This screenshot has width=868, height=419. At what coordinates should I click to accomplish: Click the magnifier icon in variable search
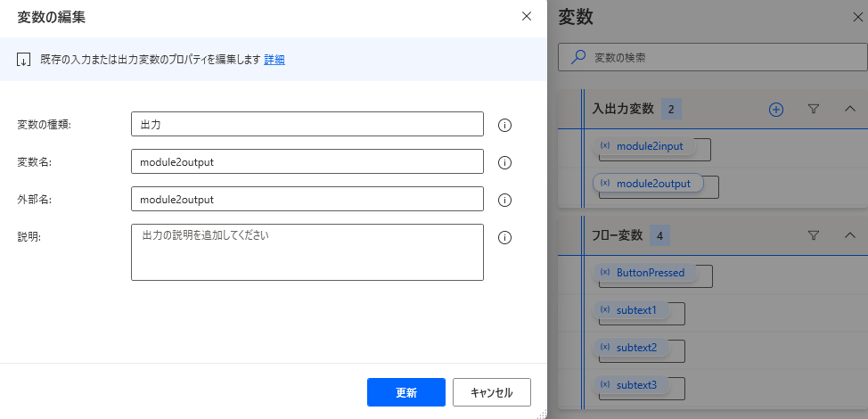(578, 57)
